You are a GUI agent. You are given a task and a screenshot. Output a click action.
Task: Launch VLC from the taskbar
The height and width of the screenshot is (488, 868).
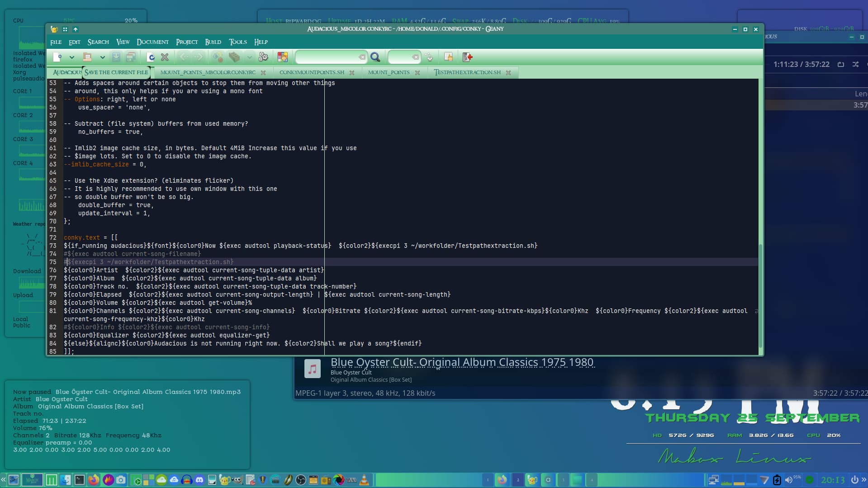(364, 480)
